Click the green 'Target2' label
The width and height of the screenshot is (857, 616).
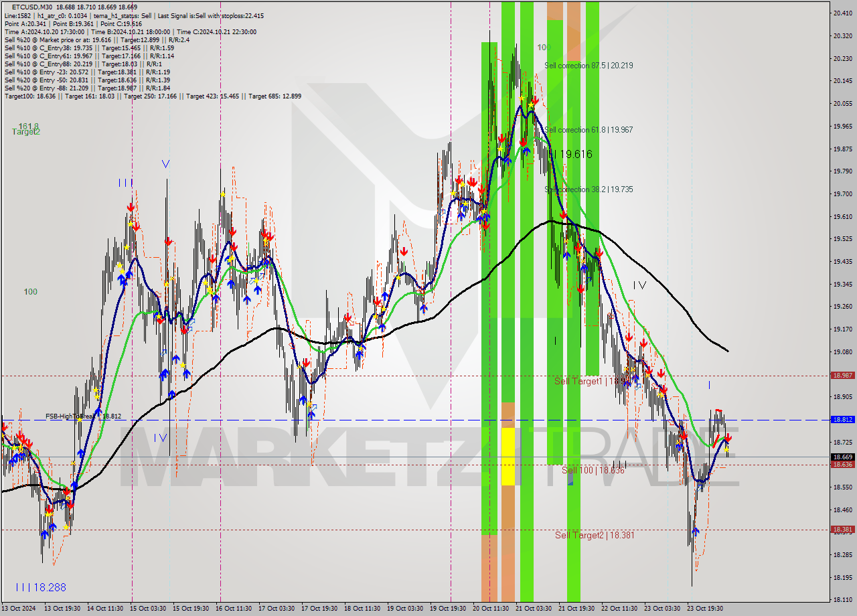pos(26,132)
